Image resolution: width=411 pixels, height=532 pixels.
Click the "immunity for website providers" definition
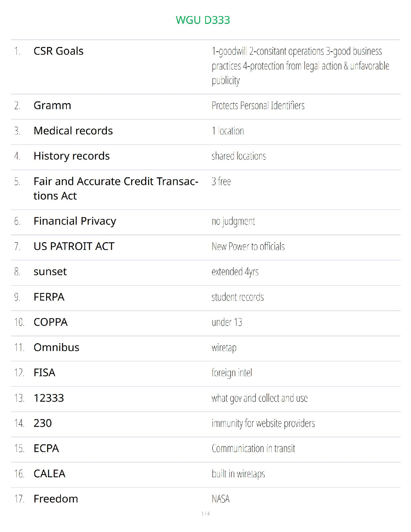pyautogui.click(x=263, y=423)
